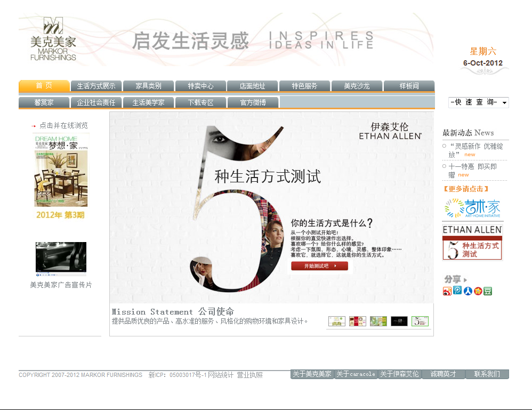Image resolution: width=532 pixels, height=410 pixels.
Task: Click the 网站统计 footer link
Action: [221, 375]
